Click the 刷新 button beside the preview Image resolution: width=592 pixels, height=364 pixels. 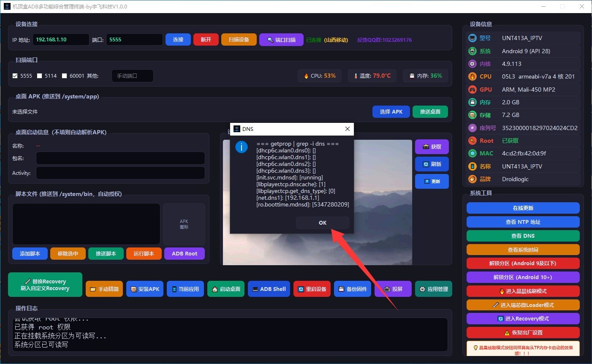click(x=432, y=164)
